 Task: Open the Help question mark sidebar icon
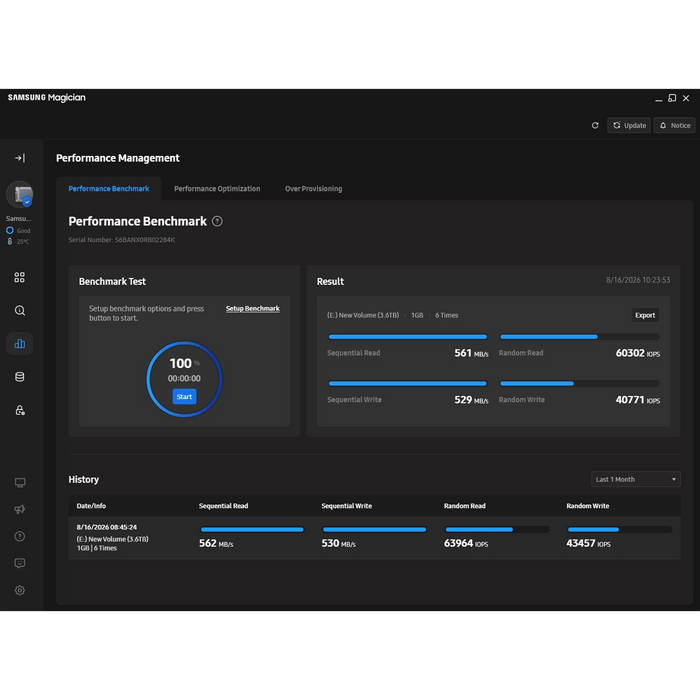click(20, 536)
